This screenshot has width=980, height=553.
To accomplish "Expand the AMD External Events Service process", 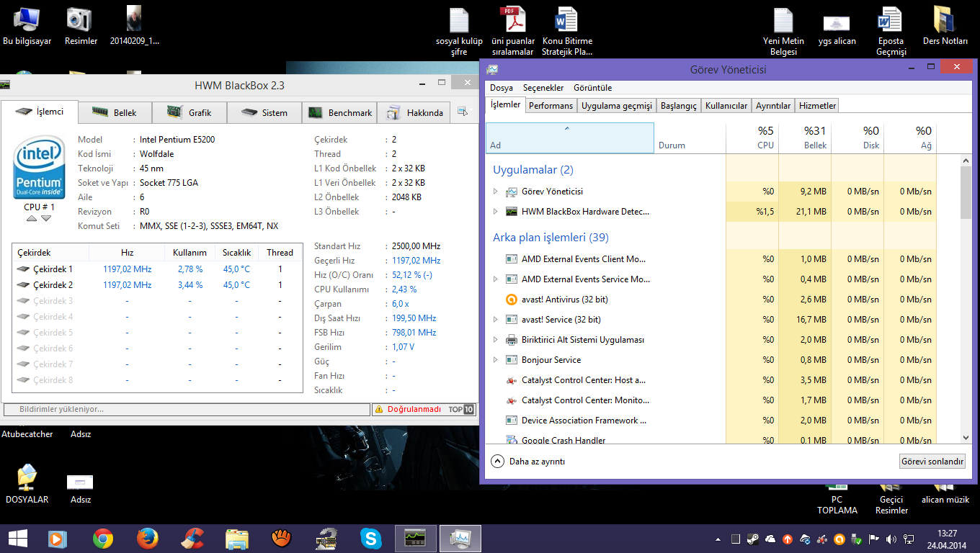I will pyautogui.click(x=495, y=279).
